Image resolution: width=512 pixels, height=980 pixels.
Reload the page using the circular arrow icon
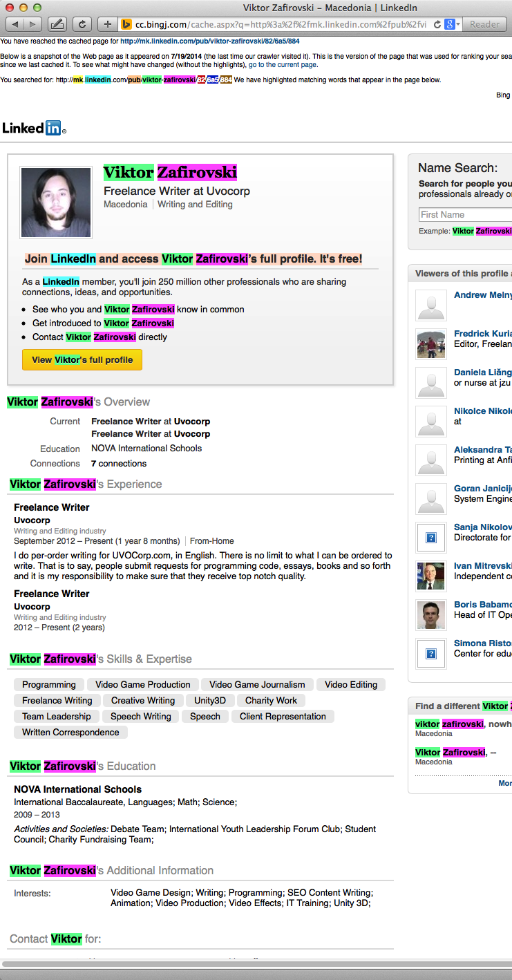click(82, 23)
